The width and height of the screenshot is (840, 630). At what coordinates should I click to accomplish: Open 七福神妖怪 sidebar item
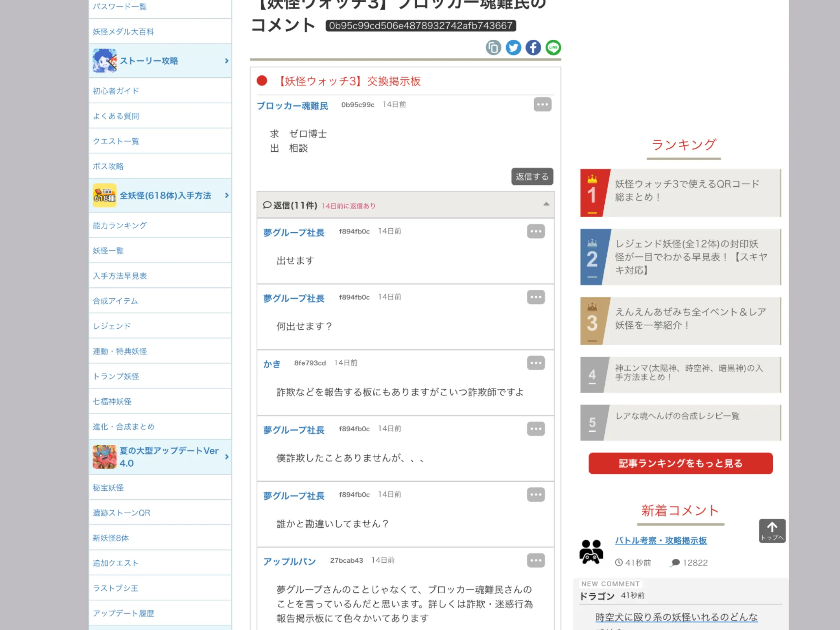(x=160, y=401)
